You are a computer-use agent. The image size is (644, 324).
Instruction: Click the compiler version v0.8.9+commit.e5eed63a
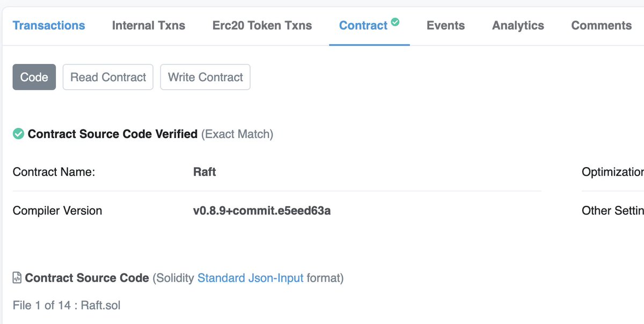[262, 211]
